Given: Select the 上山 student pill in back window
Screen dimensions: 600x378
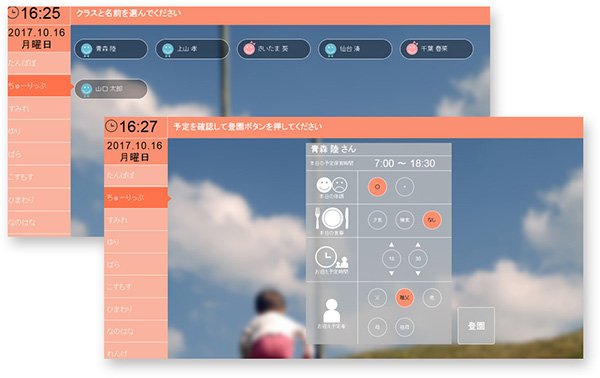Looking at the screenshot, I should coord(192,49).
